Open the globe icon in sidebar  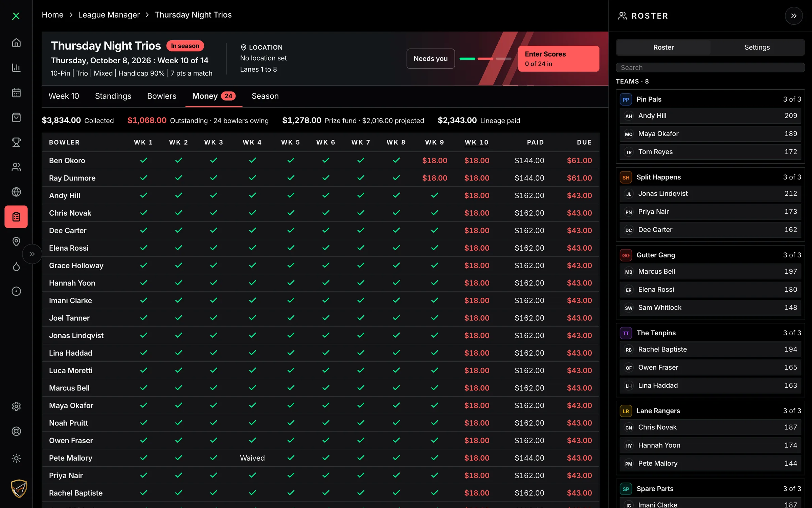click(x=16, y=192)
